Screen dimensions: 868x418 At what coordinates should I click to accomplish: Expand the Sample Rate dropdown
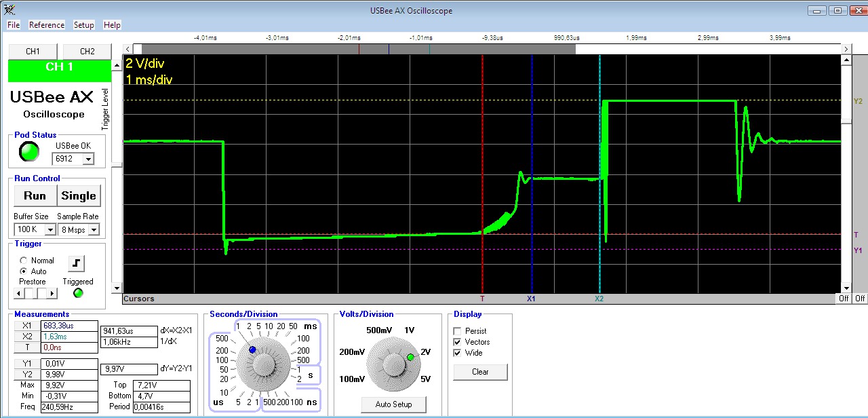tap(94, 229)
